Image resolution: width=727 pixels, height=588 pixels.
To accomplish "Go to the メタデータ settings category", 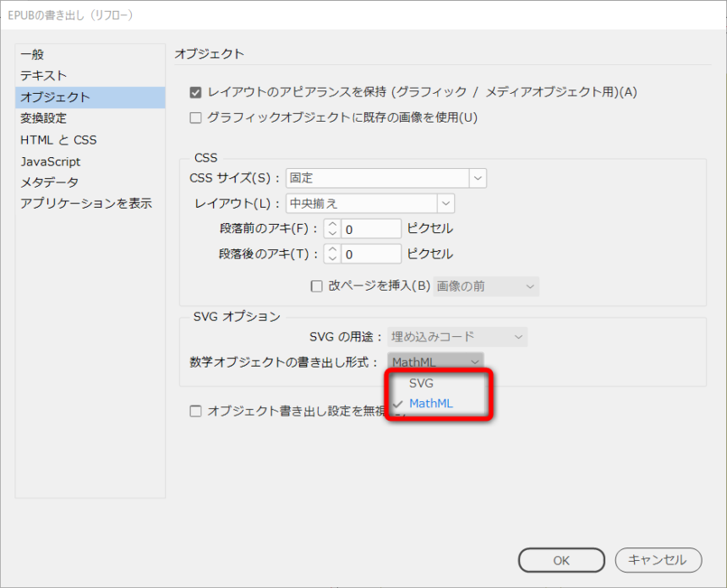I will pyautogui.click(x=49, y=182).
